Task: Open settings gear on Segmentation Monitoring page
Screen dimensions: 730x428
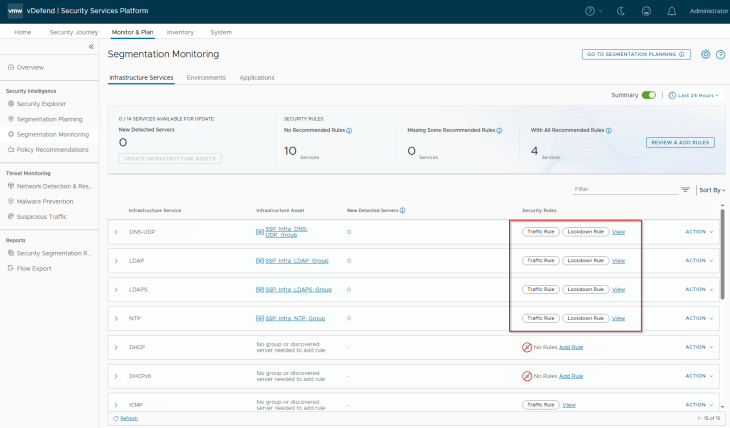Action: (706, 54)
